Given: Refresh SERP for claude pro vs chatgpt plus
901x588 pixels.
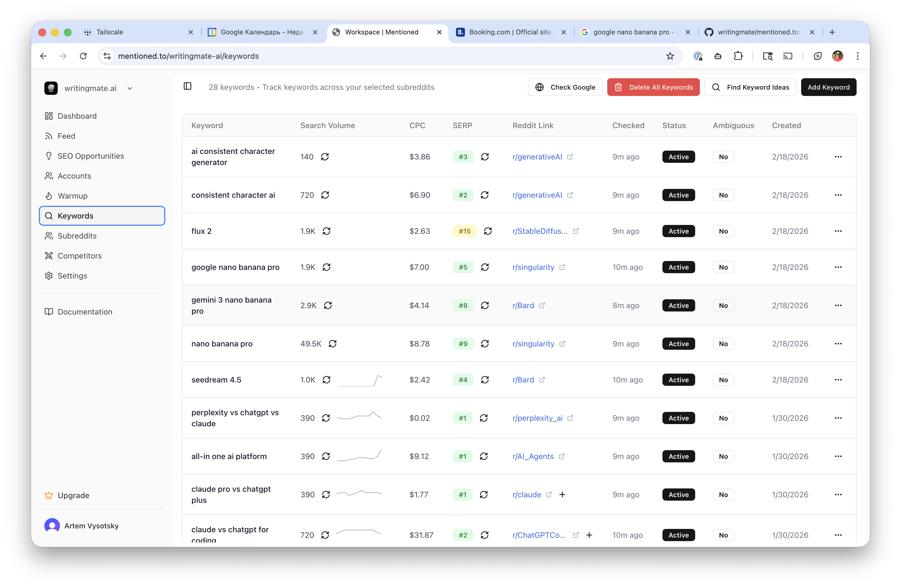Looking at the screenshot, I should click(484, 495).
